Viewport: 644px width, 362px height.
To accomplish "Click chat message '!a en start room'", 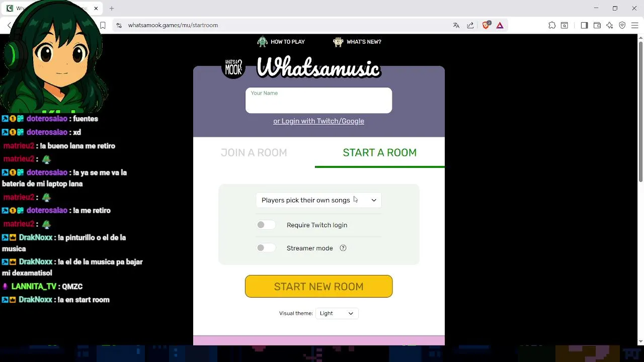I will tap(84, 300).
